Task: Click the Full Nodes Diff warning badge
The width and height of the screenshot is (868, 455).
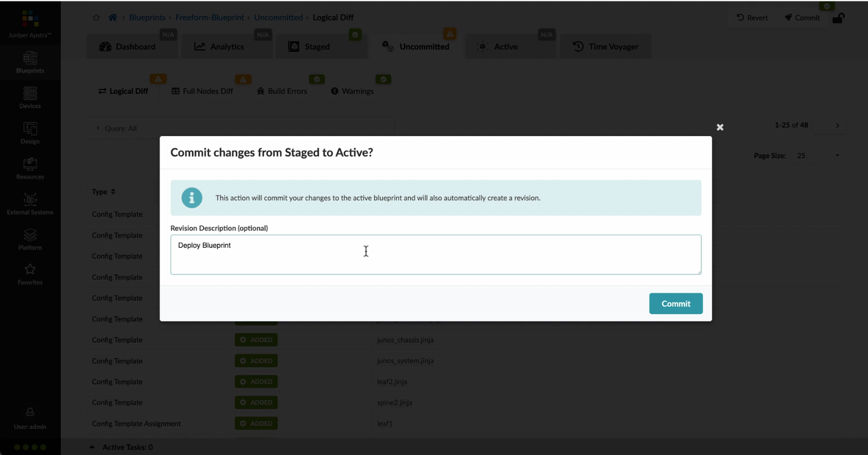Action: pos(243,79)
